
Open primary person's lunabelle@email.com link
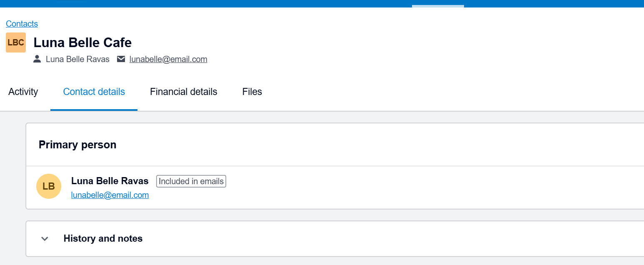(x=110, y=195)
